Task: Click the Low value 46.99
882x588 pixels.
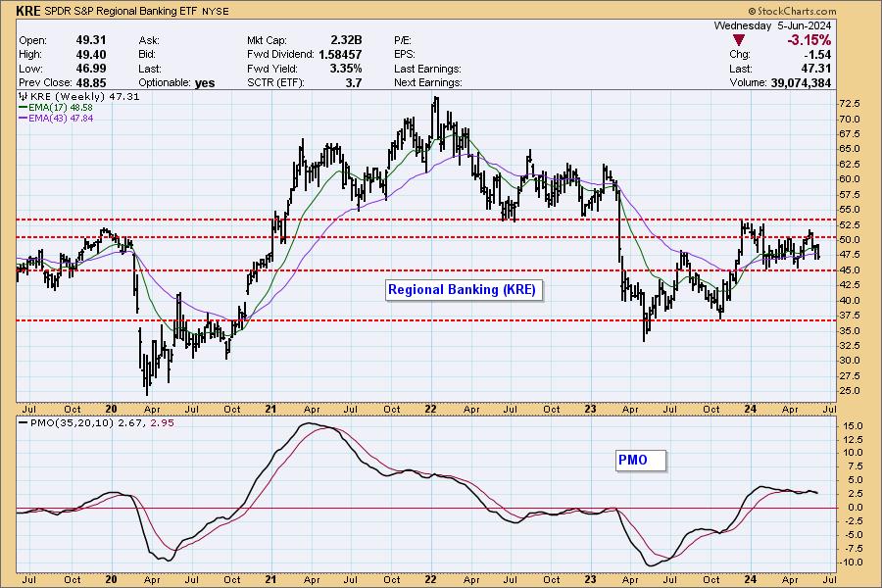Action: [91, 68]
